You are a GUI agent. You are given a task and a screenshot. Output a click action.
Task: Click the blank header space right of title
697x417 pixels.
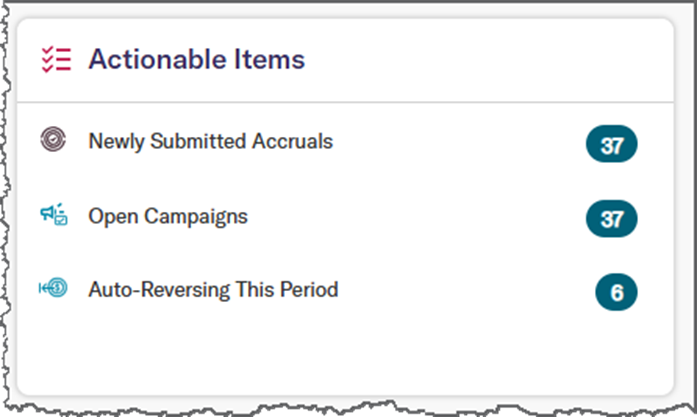[489, 60]
